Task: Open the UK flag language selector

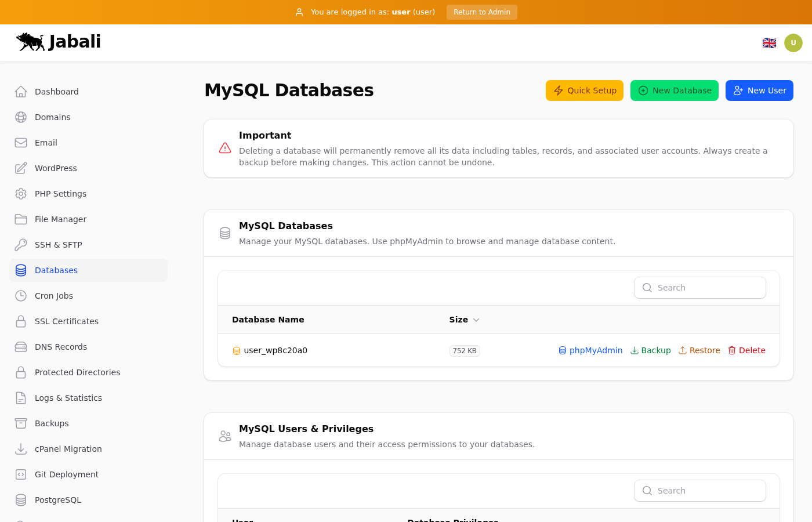Action: click(x=769, y=43)
